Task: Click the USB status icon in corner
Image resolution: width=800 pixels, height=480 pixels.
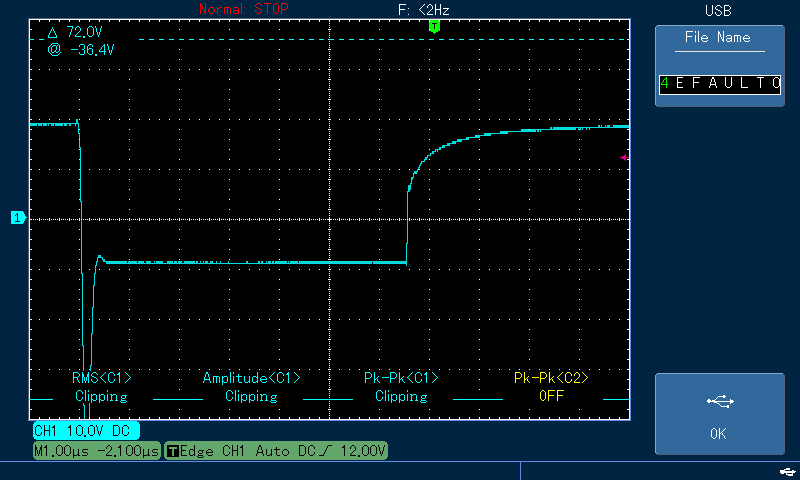Action: click(x=788, y=471)
